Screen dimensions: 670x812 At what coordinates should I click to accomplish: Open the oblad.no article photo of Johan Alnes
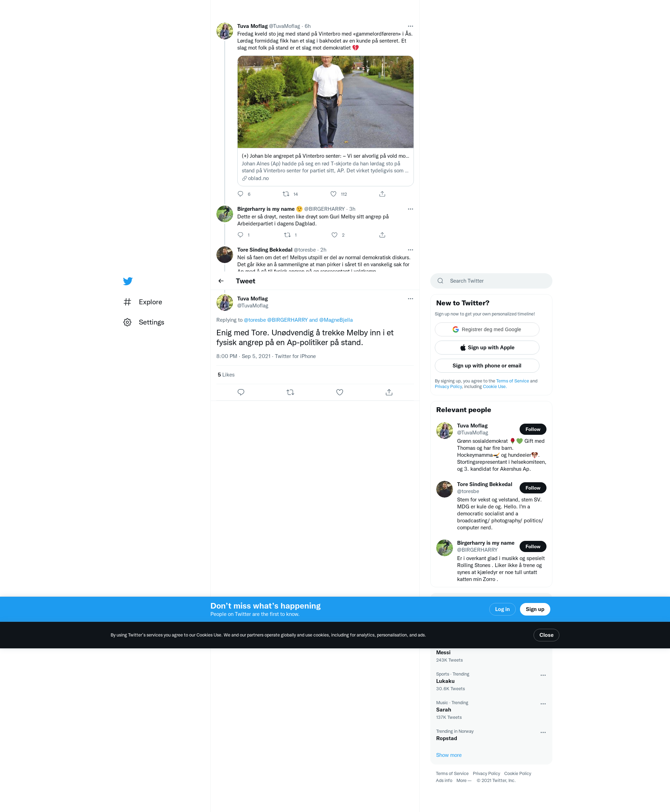pos(325,102)
